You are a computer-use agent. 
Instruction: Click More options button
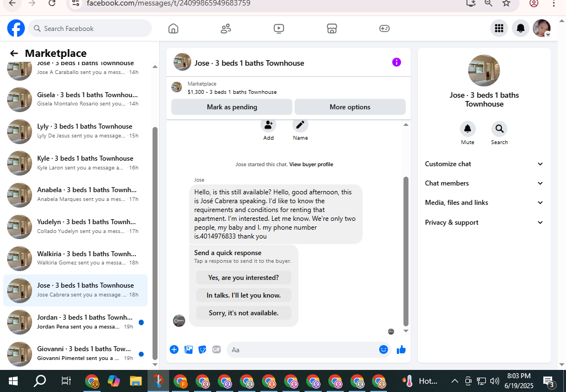[x=350, y=107]
